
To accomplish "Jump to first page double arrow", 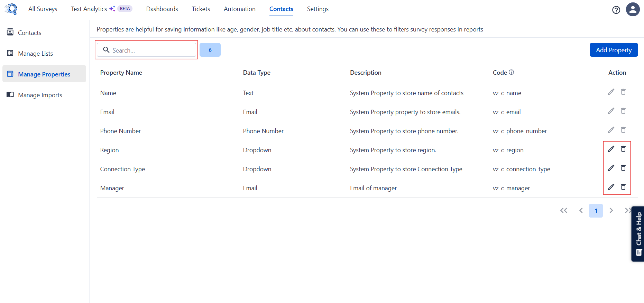I will pyautogui.click(x=564, y=211).
